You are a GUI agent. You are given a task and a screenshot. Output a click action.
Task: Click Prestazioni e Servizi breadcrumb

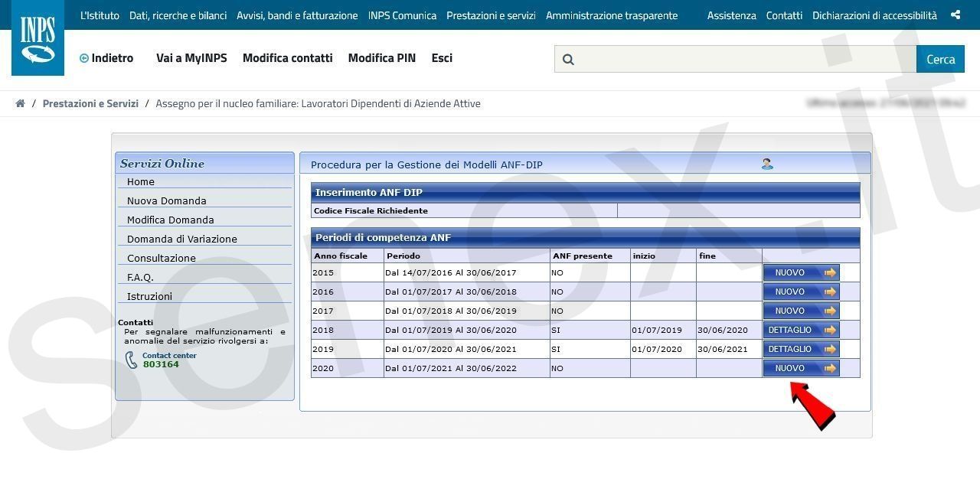(x=90, y=103)
